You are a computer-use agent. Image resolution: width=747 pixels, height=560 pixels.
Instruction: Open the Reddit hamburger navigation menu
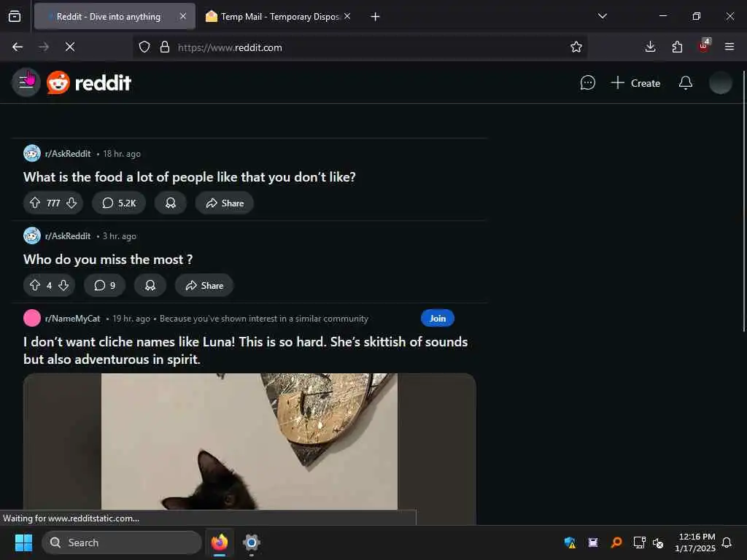tap(26, 82)
